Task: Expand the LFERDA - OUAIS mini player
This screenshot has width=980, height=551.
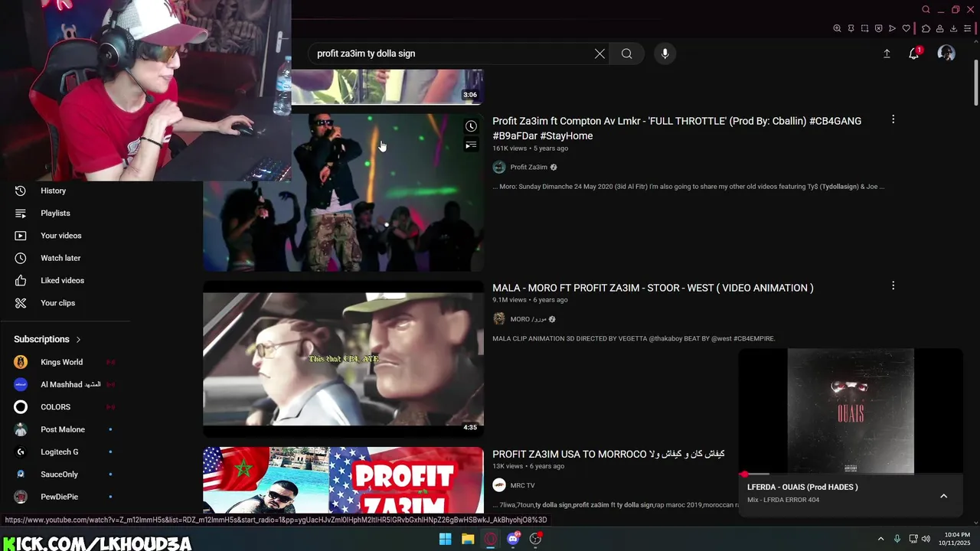Action: tap(943, 496)
